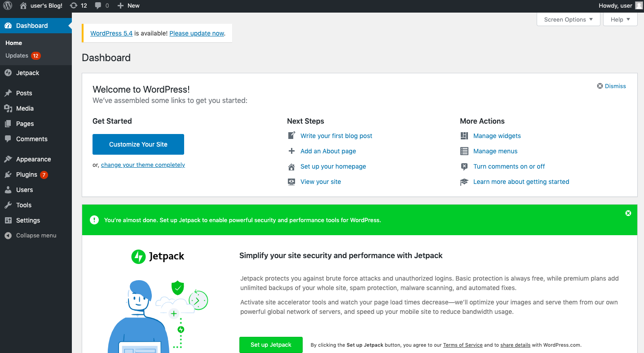
Task: Click the Customize Your Site button
Action: click(138, 144)
